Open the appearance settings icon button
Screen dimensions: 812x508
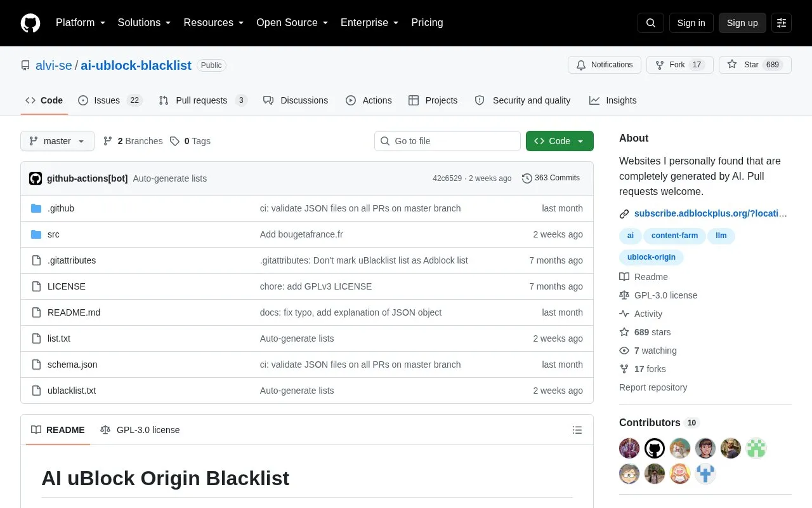[782, 23]
